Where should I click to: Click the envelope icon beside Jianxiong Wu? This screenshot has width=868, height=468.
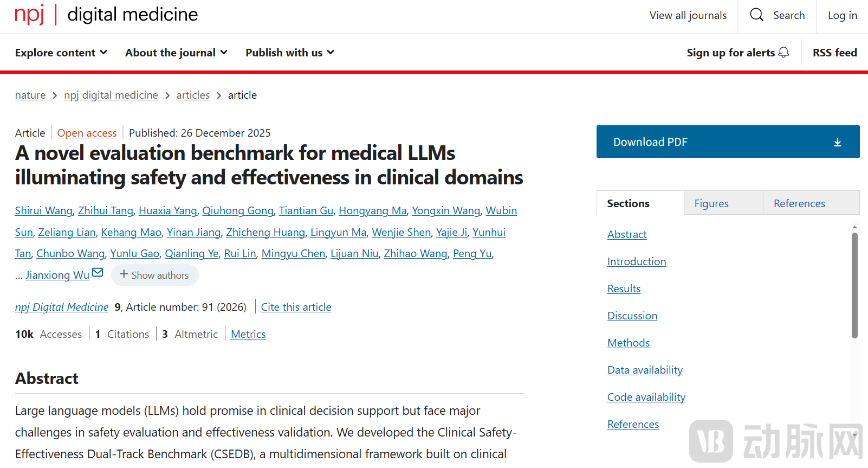[98, 272]
